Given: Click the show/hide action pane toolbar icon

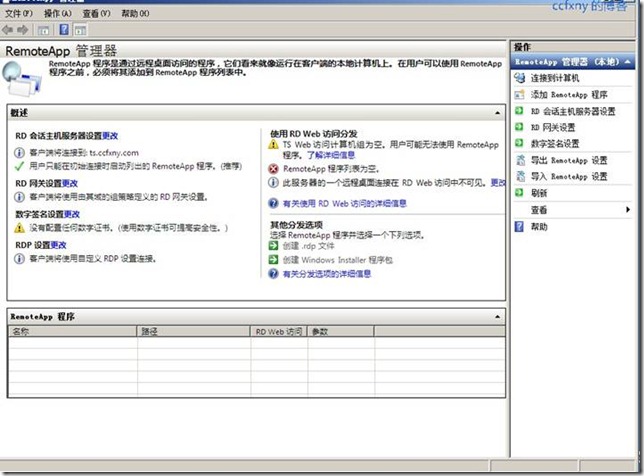Looking at the screenshot, I should click(80, 30).
